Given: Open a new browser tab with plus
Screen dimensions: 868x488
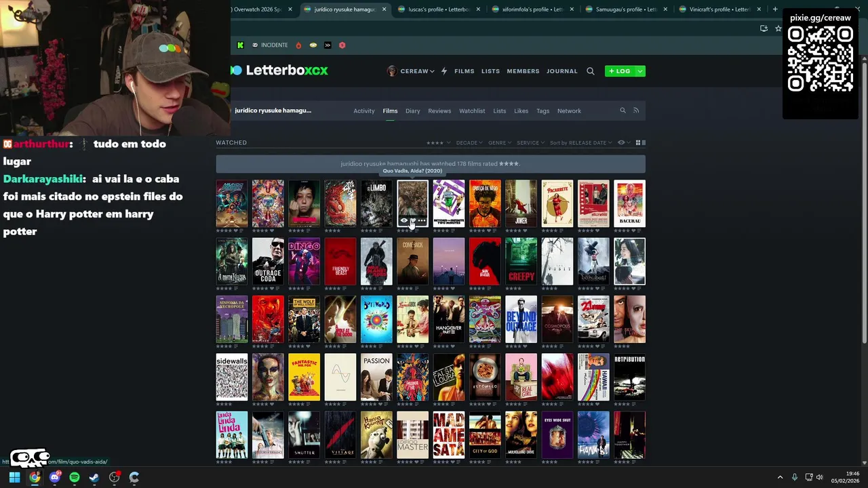Looking at the screenshot, I should tap(775, 9).
